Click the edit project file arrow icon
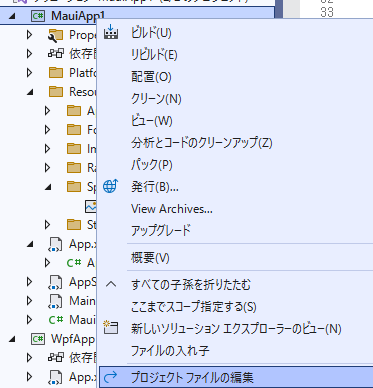The height and width of the screenshot is (388, 373). [110, 377]
